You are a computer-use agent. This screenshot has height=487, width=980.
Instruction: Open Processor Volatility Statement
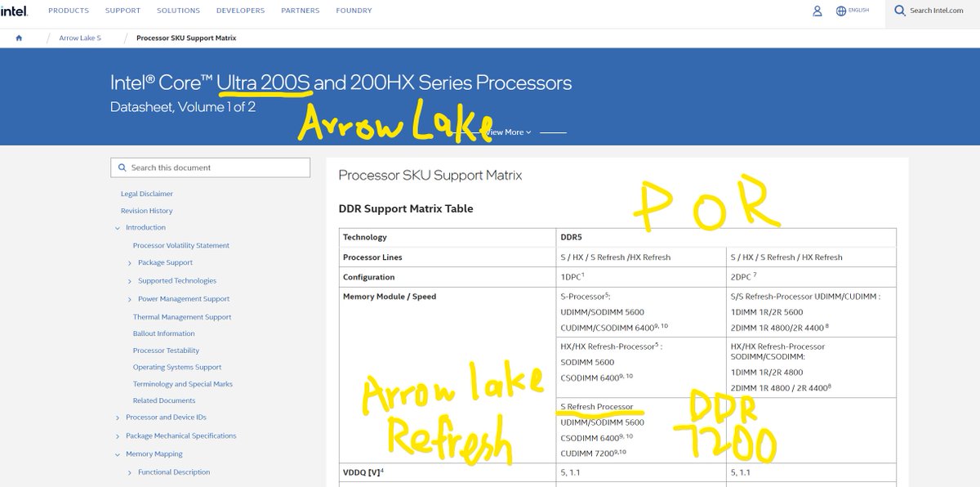(x=181, y=245)
